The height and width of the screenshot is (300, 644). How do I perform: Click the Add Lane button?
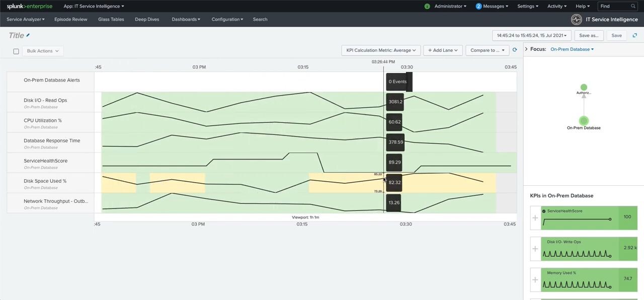(442, 50)
